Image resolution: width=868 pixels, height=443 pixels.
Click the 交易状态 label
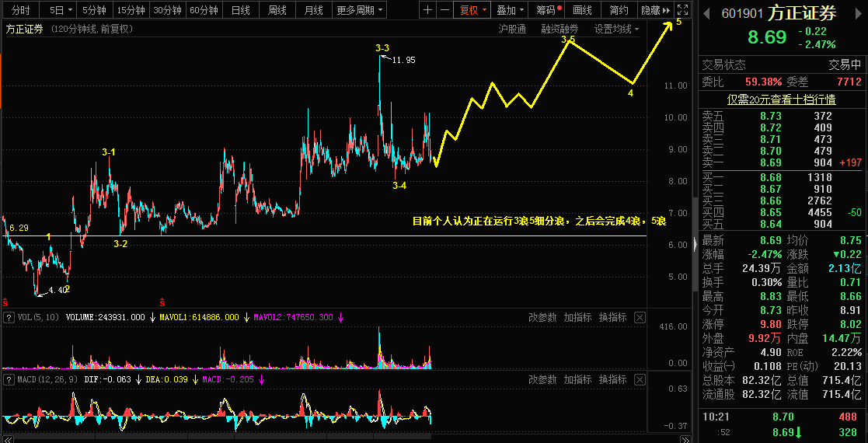pos(724,65)
